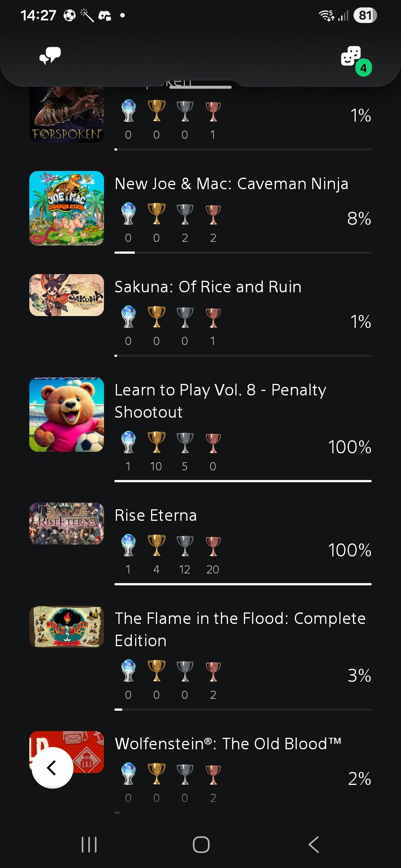Tap the bronze trophy icon for Wolfenstein
This screenshot has width=401, height=868.
point(213,774)
